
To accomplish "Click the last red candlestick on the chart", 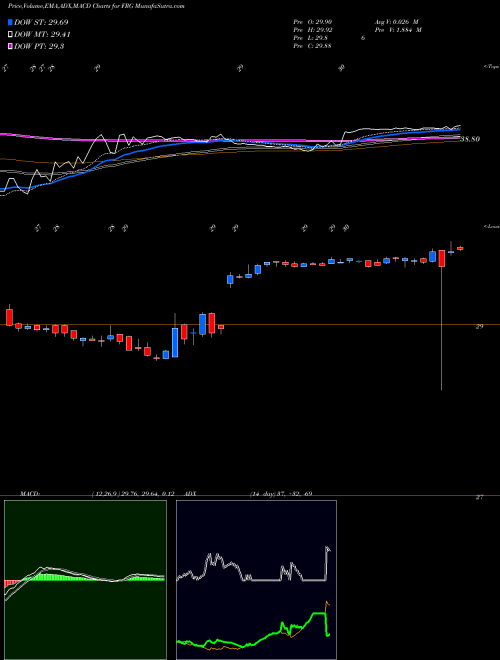I will [460, 248].
